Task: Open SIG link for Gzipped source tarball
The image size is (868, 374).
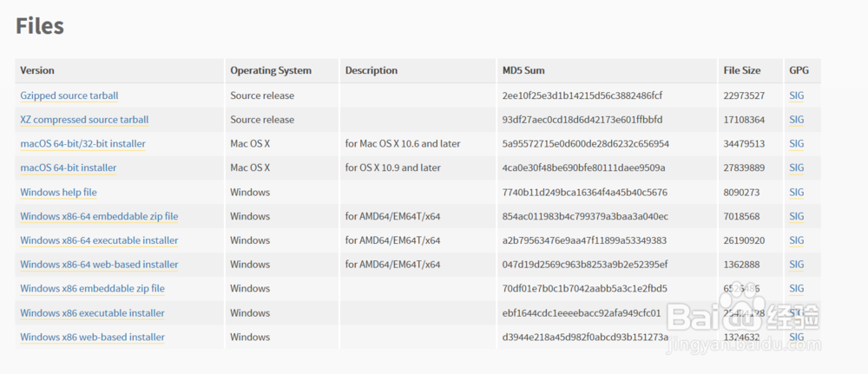Action: 797,95
